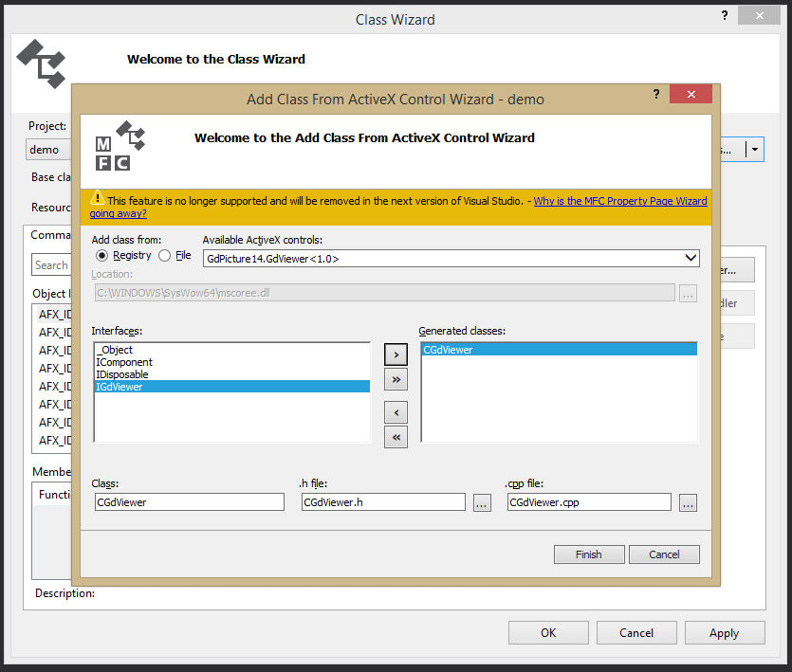Click inside the CGdViewer Class name field

[x=188, y=499]
